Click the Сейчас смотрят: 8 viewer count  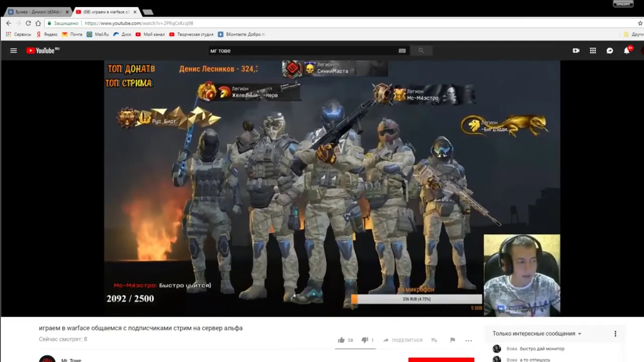(63, 339)
